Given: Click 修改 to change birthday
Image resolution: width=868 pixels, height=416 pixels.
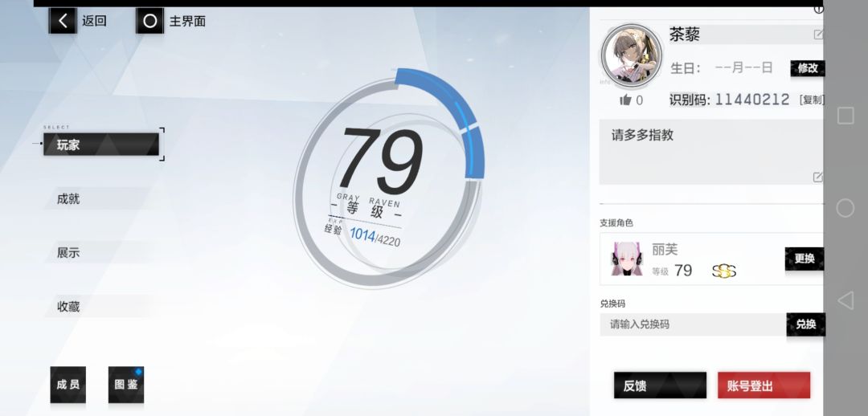Looking at the screenshot, I should (x=808, y=68).
